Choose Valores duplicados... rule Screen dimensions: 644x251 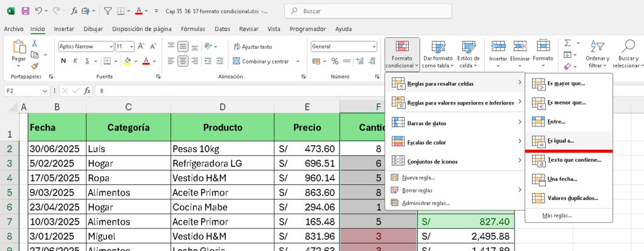point(569,198)
